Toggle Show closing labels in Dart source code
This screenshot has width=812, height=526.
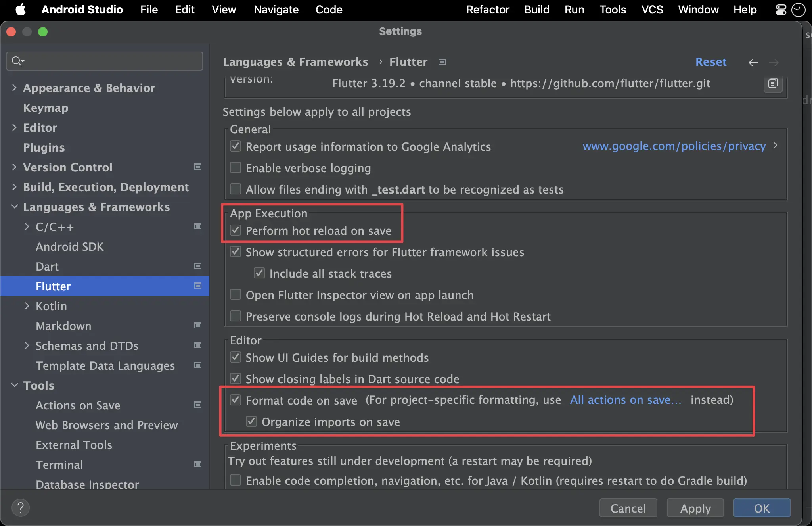236,379
